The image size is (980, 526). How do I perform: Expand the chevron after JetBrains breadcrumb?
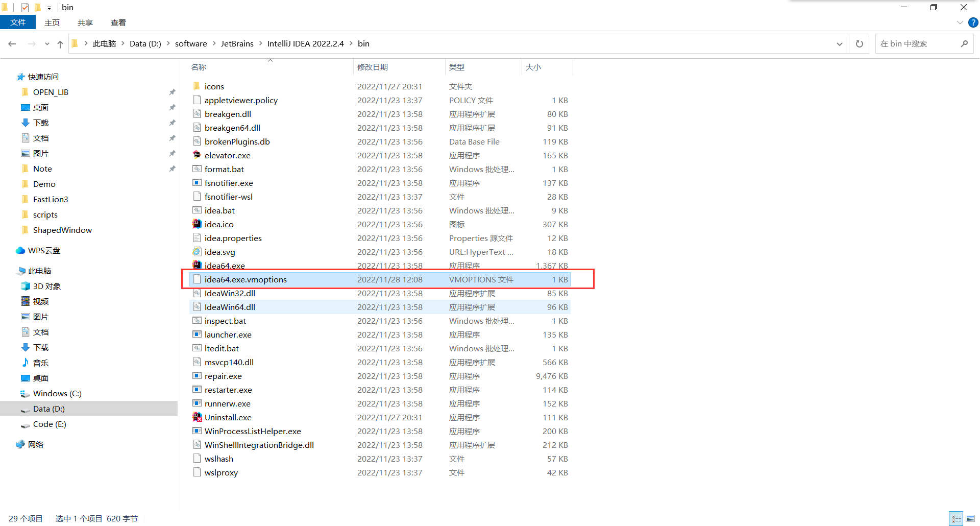(x=261, y=44)
